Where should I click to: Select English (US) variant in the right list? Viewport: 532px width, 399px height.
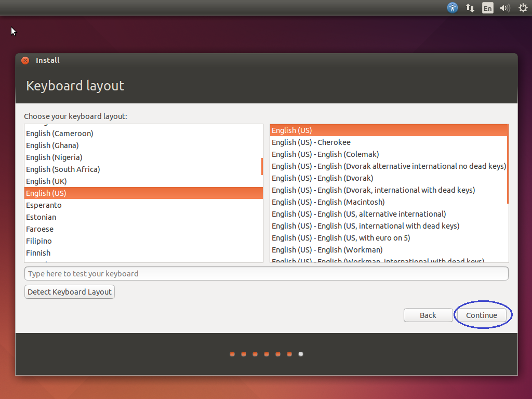(x=389, y=130)
